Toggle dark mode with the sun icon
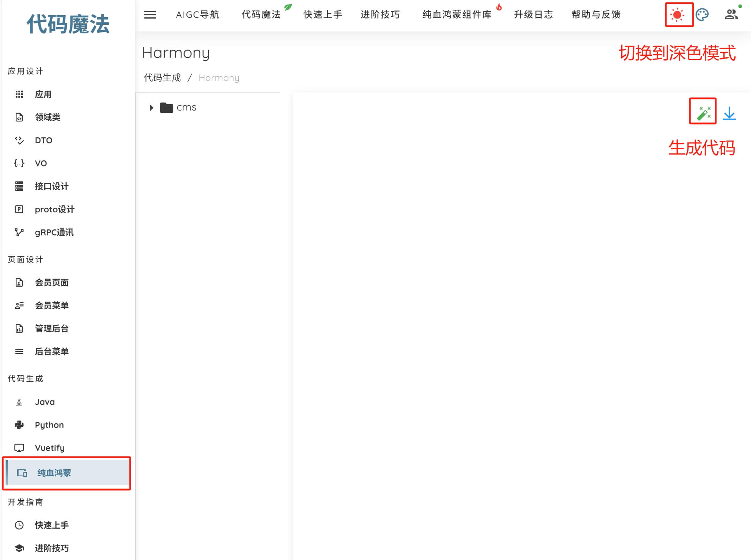The image size is (751, 560). [x=677, y=15]
